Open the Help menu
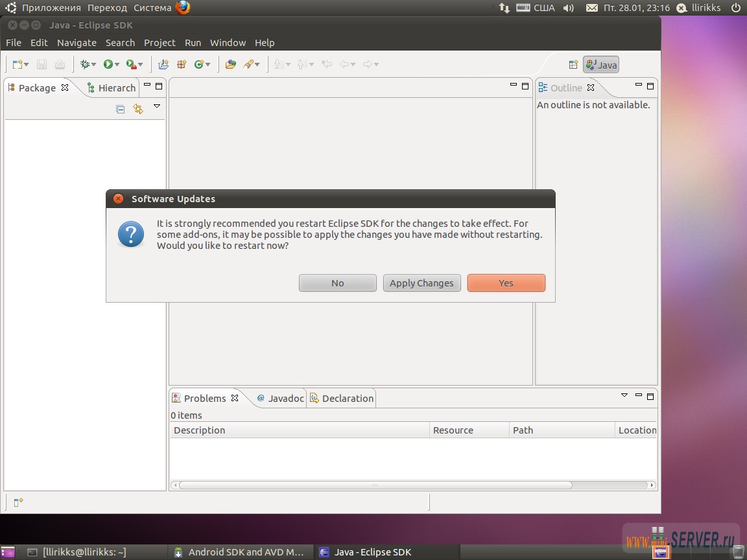The width and height of the screenshot is (747, 560). pyautogui.click(x=265, y=43)
